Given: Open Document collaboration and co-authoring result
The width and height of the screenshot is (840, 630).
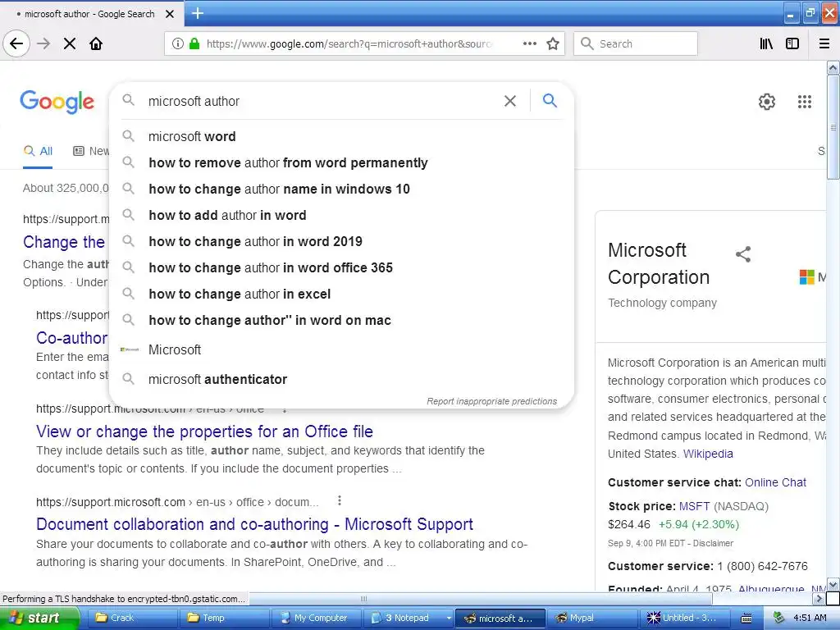Looking at the screenshot, I should coord(254,524).
